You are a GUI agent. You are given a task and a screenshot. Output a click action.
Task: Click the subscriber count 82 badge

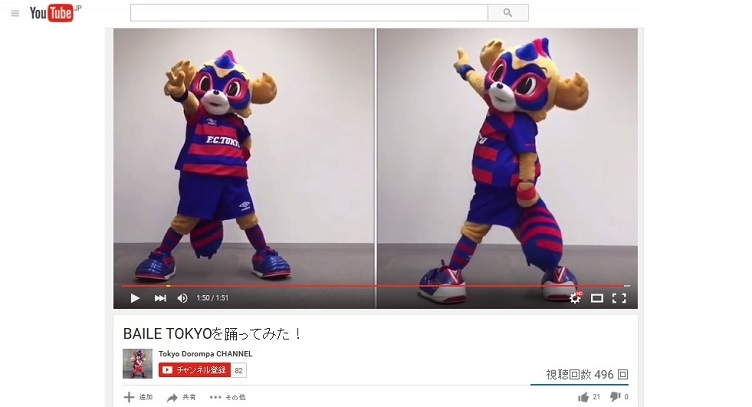pyautogui.click(x=239, y=370)
